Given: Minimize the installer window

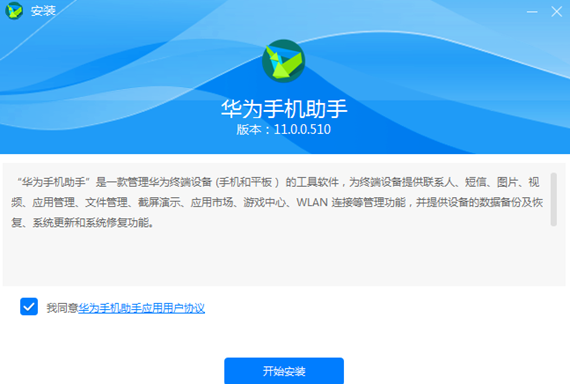Looking at the screenshot, I should coord(532,12).
